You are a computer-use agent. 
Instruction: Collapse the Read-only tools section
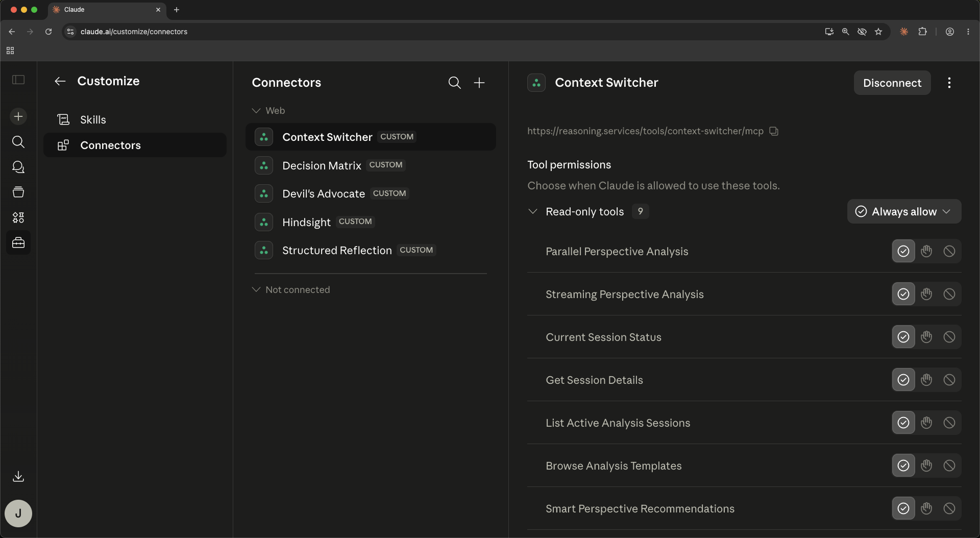point(533,211)
